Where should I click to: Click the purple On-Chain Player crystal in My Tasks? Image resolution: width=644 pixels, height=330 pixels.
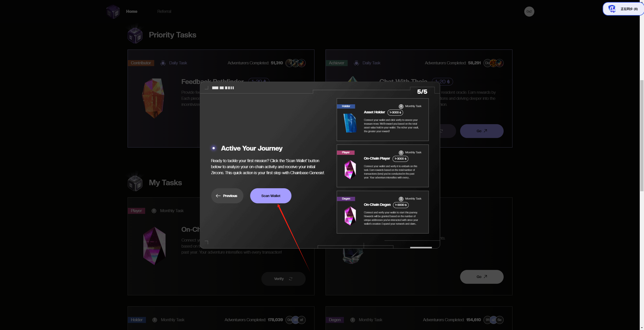(x=154, y=246)
